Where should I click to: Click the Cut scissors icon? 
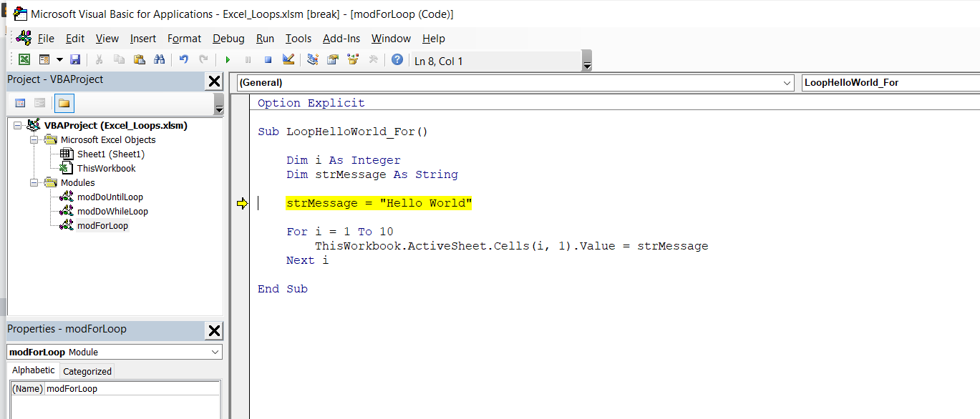[100, 60]
